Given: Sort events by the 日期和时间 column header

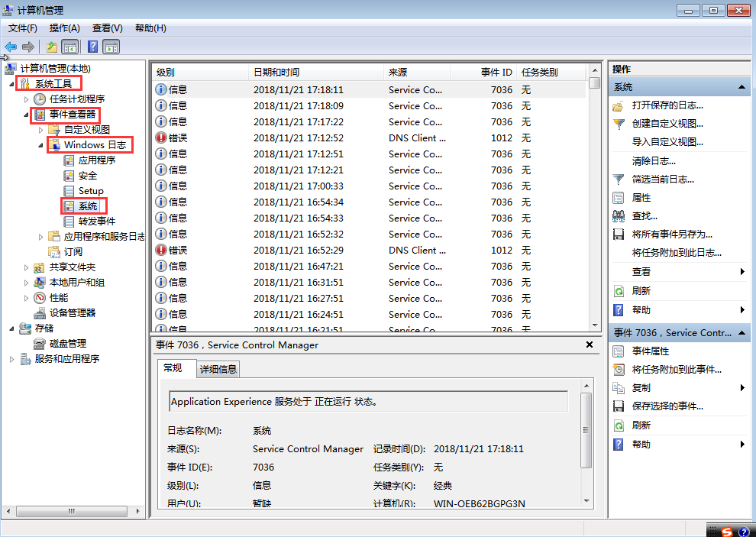Looking at the screenshot, I should coord(316,73).
